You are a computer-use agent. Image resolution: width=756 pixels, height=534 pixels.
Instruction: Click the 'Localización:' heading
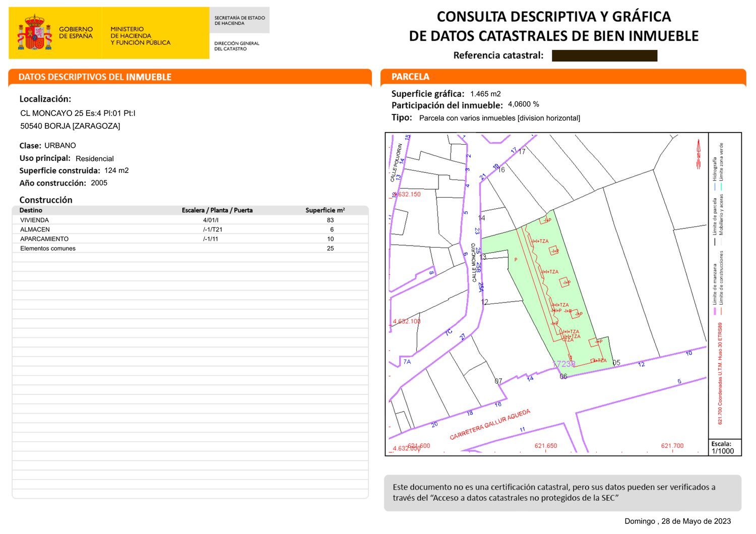[45, 99]
